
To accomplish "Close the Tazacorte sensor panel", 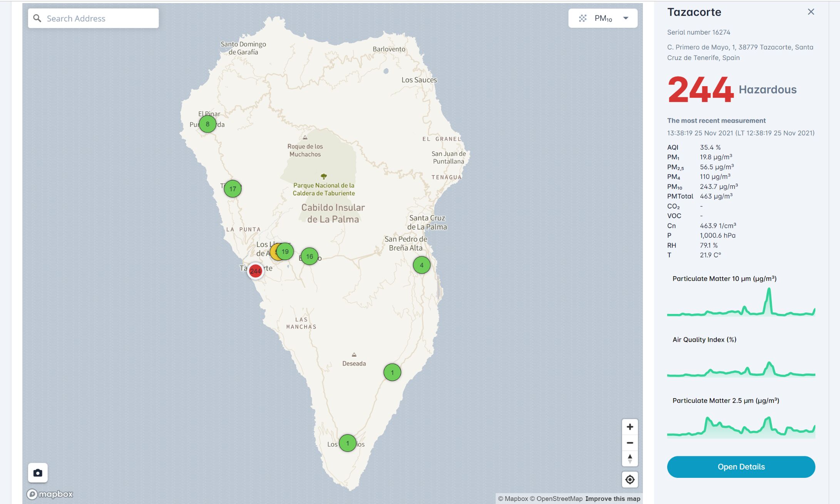I will point(811,12).
